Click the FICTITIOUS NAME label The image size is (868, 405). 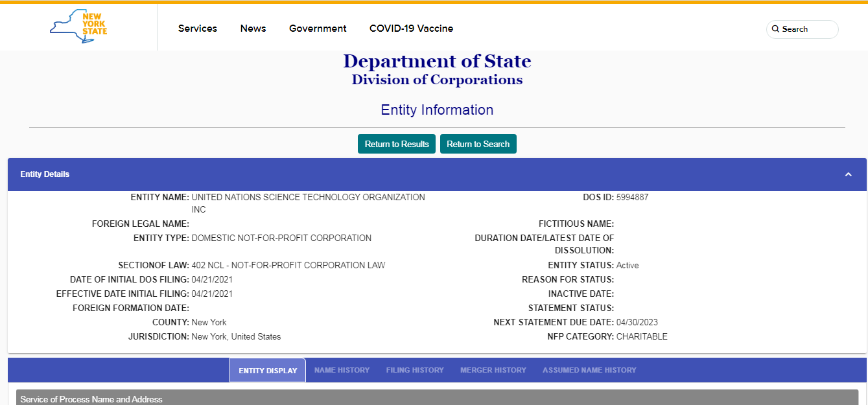pos(576,224)
